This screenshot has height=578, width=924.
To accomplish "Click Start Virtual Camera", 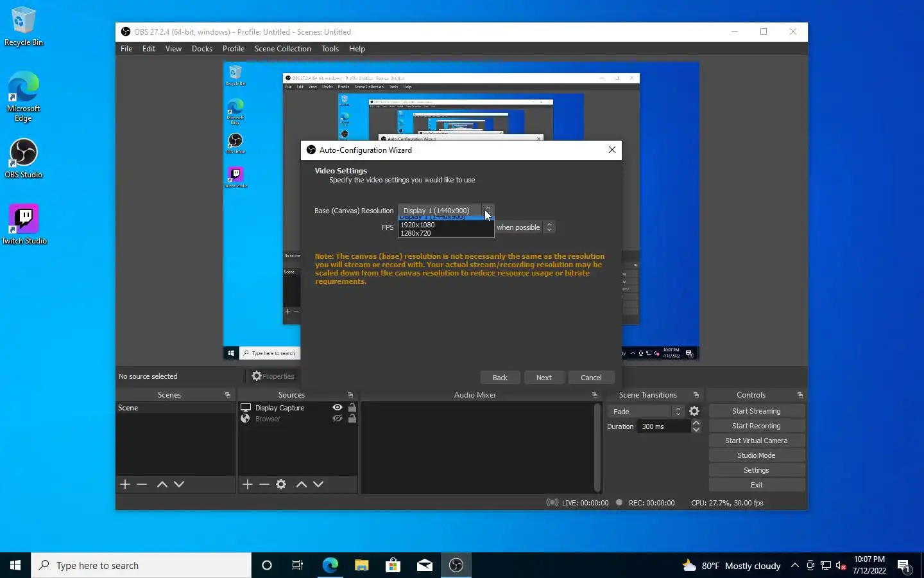I will pyautogui.click(x=757, y=441).
